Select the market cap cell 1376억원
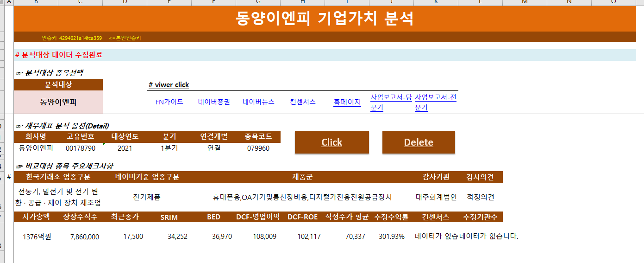This screenshot has width=644, height=263. (x=37, y=237)
